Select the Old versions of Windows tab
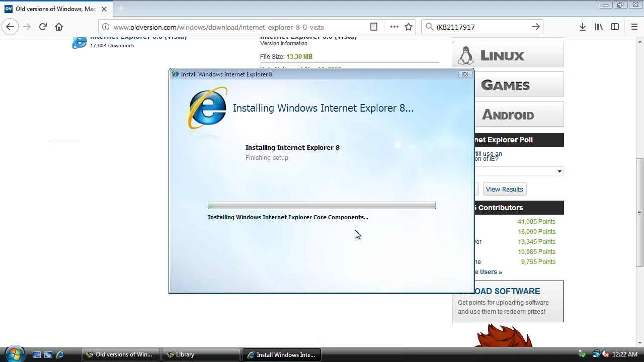The width and height of the screenshot is (644, 362). [x=55, y=9]
